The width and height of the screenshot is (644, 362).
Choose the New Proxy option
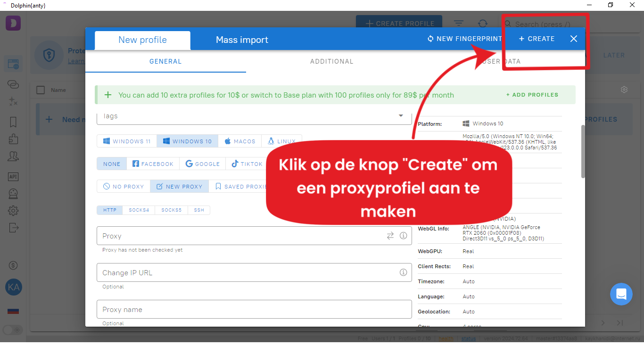coord(179,186)
